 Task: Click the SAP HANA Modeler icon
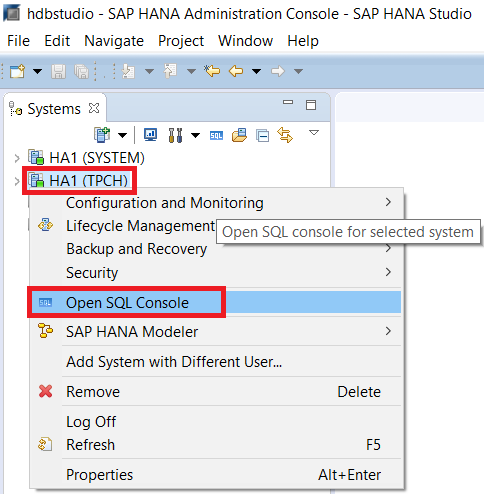tap(45, 331)
